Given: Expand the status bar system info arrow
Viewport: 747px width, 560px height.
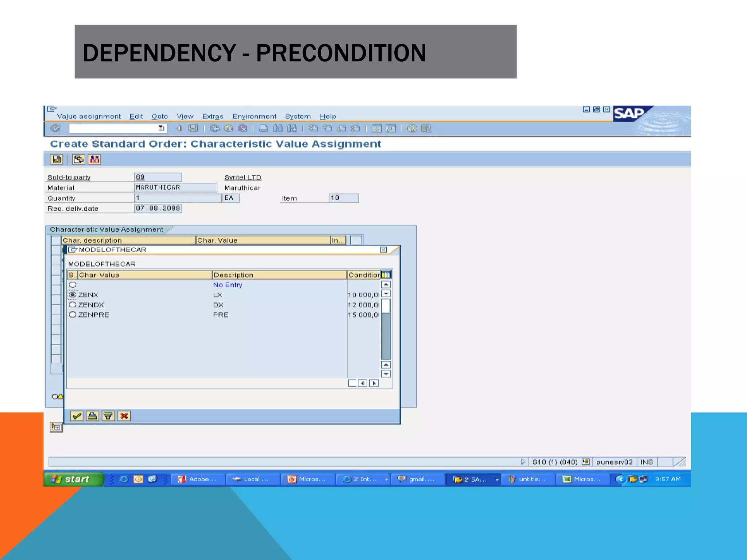Looking at the screenshot, I should tap(523, 462).
